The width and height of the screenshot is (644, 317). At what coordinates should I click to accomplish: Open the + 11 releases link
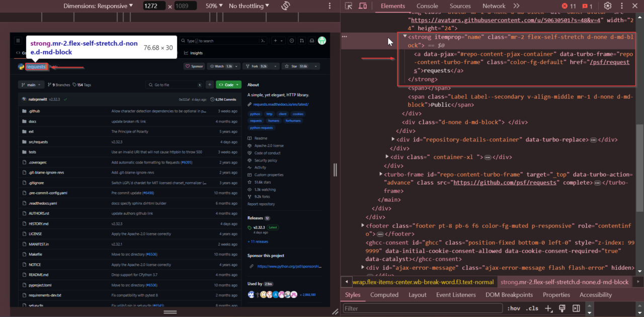click(258, 242)
